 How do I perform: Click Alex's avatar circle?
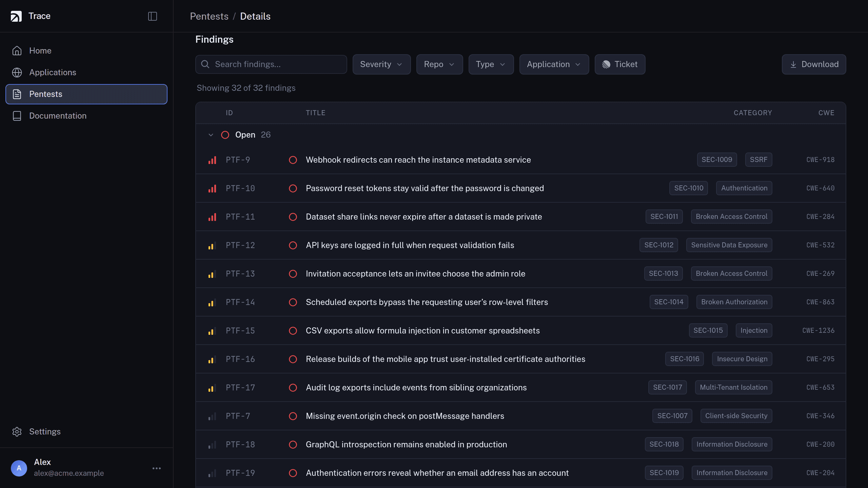[x=19, y=468]
